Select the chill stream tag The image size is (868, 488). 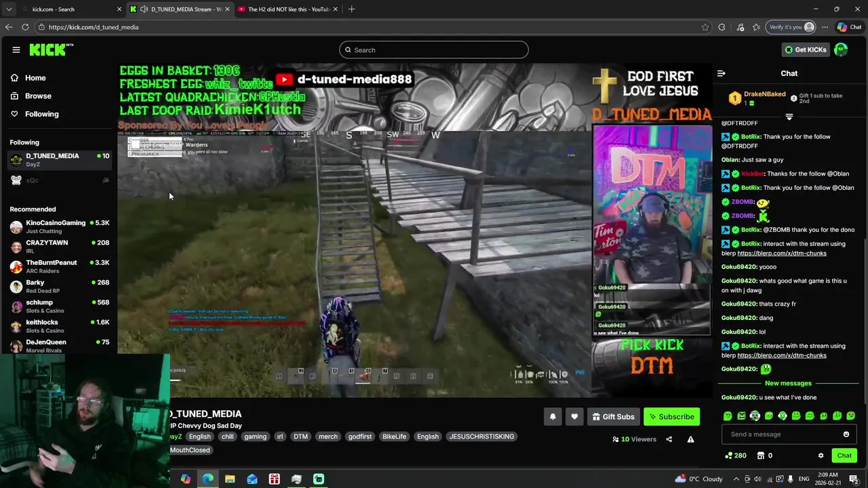coord(227,436)
